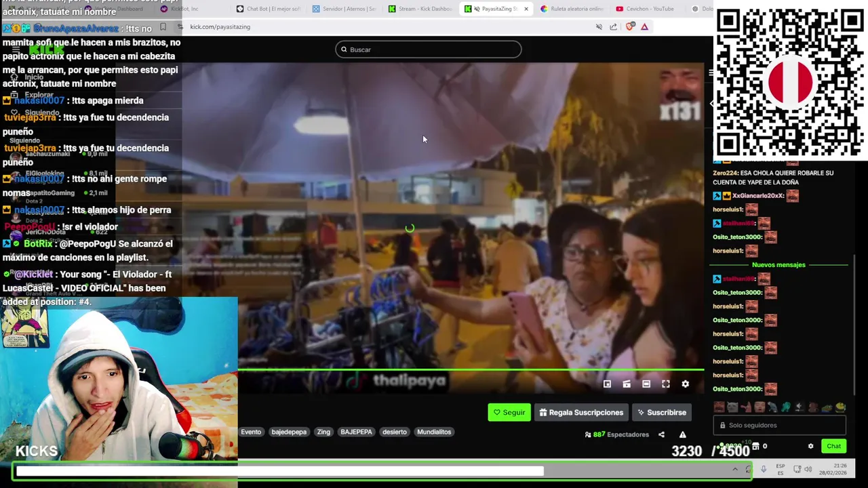
Task: Click the muted-autoplay icon in address bar
Action: [x=599, y=26]
